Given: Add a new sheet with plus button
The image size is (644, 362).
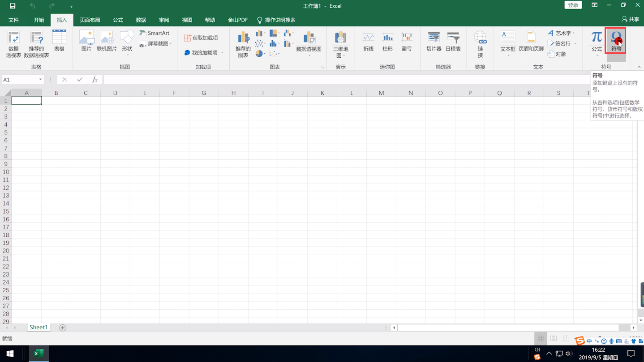Looking at the screenshot, I should click(x=63, y=328).
